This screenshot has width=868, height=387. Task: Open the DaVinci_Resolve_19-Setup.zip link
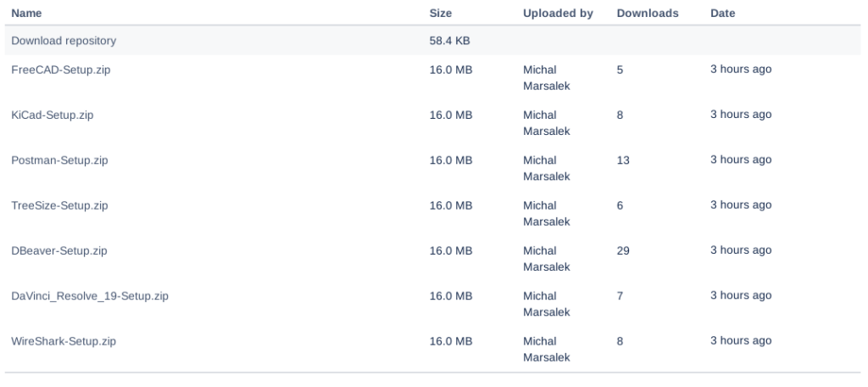(89, 295)
